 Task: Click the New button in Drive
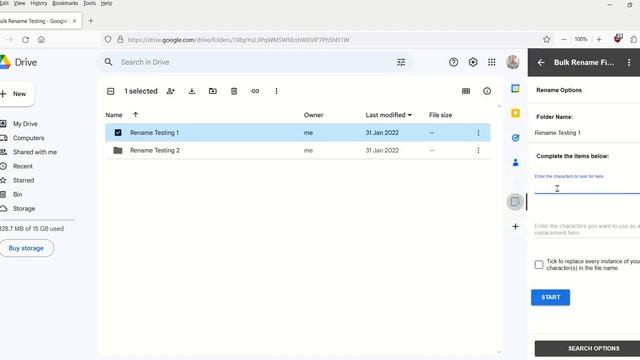[x=16, y=94]
